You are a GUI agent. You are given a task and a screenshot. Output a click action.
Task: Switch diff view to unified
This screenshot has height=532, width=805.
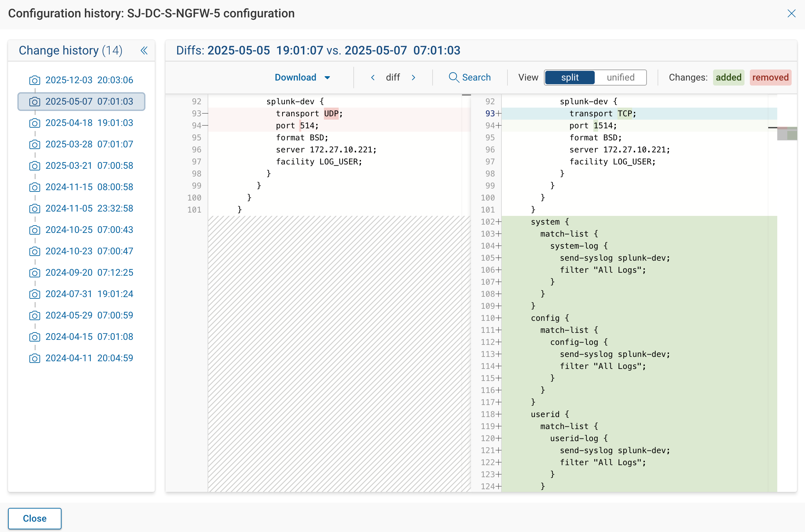pyautogui.click(x=620, y=77)
